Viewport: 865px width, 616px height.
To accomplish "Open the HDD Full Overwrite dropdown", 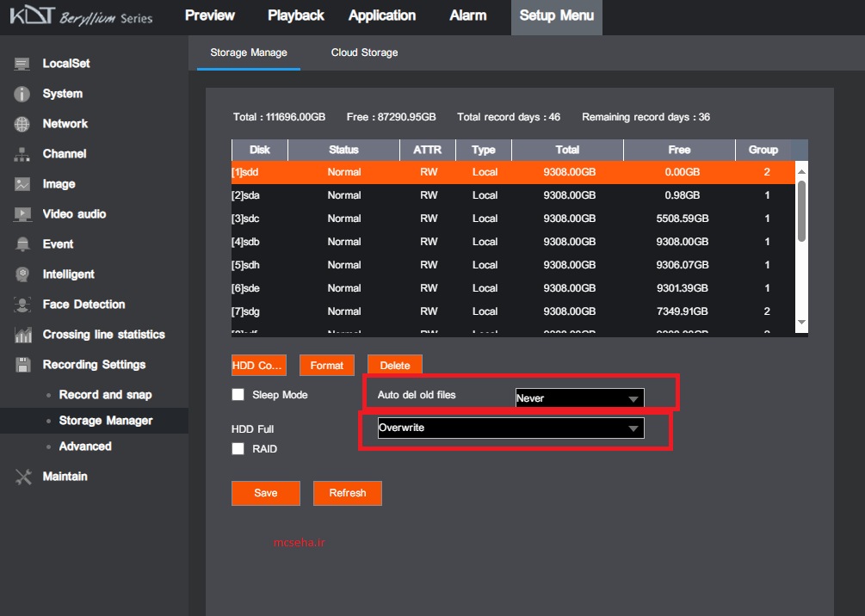I will tap(511, 428).
